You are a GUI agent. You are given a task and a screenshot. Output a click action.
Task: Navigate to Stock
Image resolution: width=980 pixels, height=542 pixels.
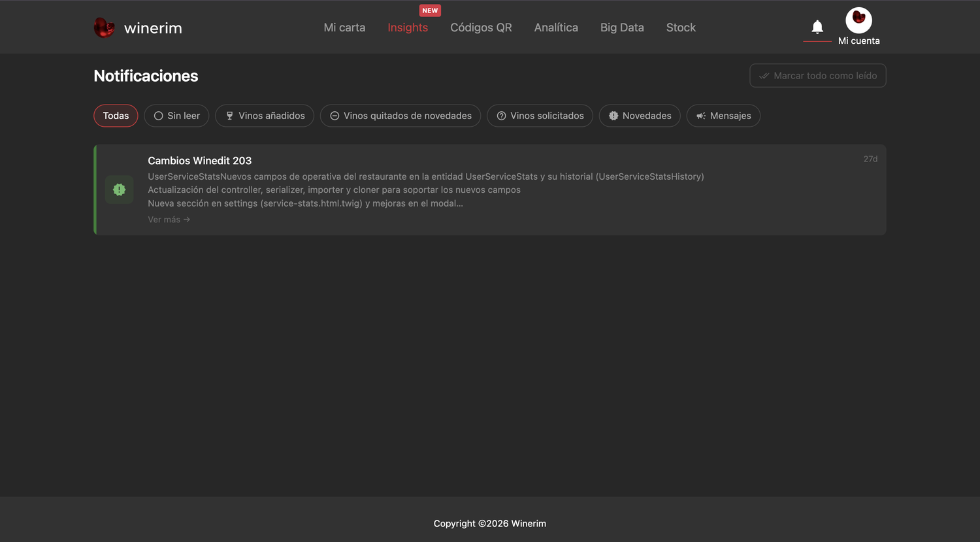pyautogui.click(x=681, y=27)
